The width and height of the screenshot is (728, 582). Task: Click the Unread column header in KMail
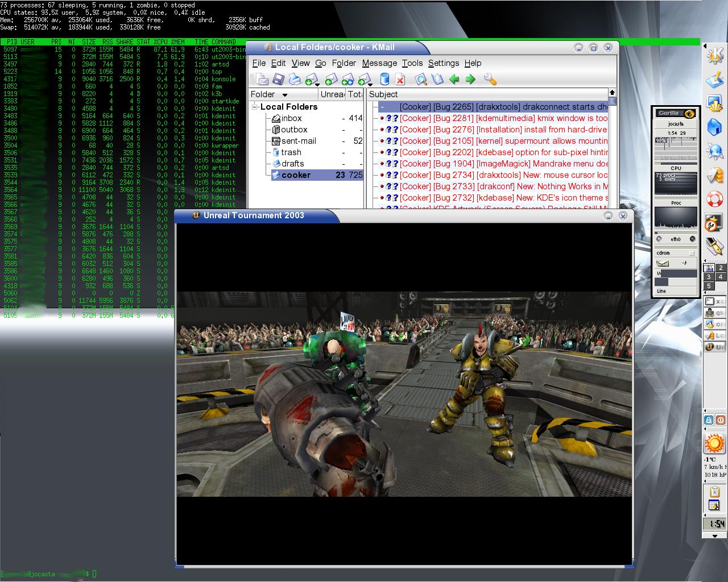(x=332, y=94)
